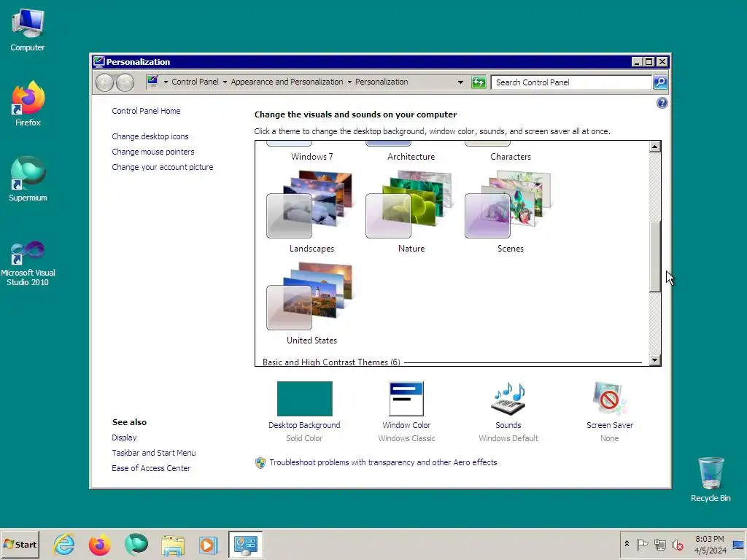747x560 pixels.
Task: Click the theme list scroll down arrow
Action: point(655,360)
